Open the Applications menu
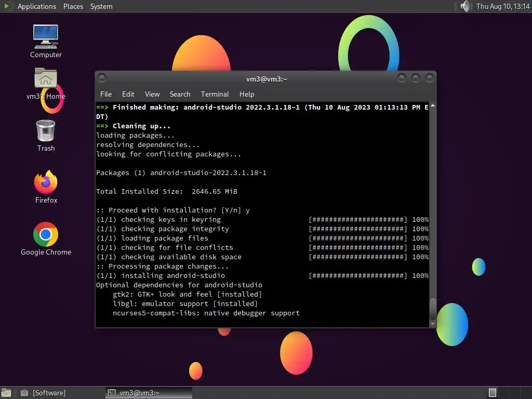This screenshot has height=399, width=532. (37, 6)
